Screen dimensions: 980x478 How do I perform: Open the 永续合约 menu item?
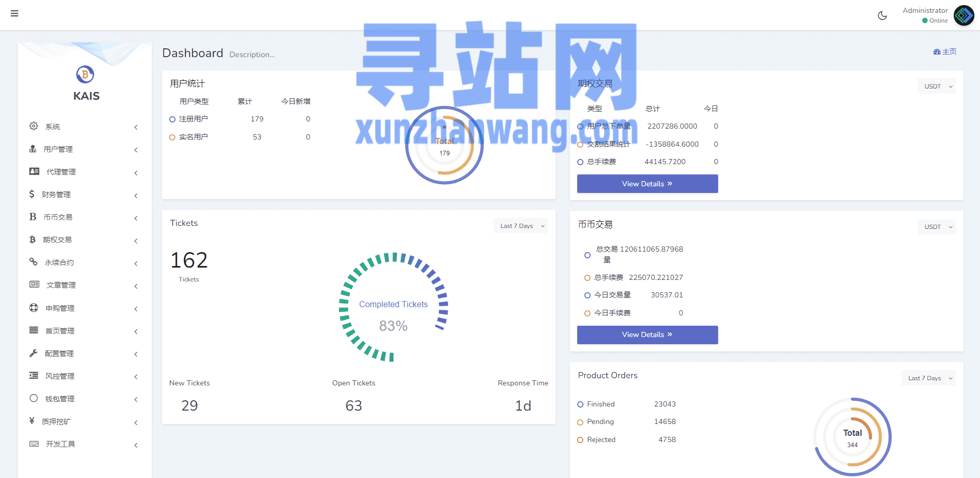point(85,262)
